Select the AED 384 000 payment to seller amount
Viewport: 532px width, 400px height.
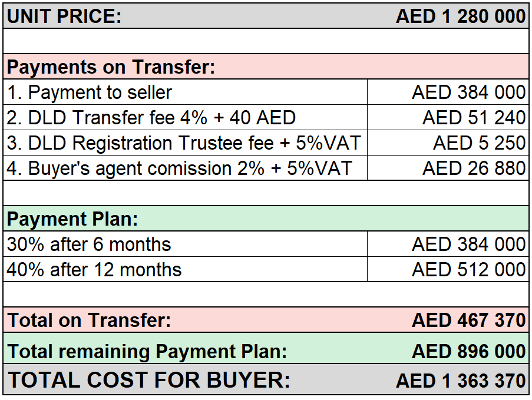tap(469, 92)
